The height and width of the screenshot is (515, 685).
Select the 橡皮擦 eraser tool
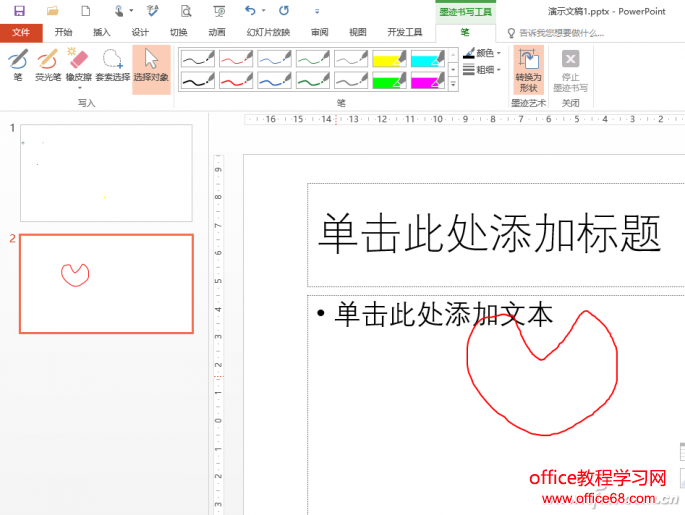point(79,66)
